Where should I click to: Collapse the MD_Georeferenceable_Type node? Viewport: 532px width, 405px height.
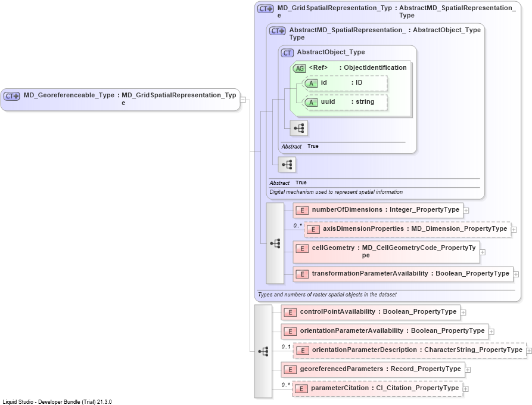pos(243,100)
